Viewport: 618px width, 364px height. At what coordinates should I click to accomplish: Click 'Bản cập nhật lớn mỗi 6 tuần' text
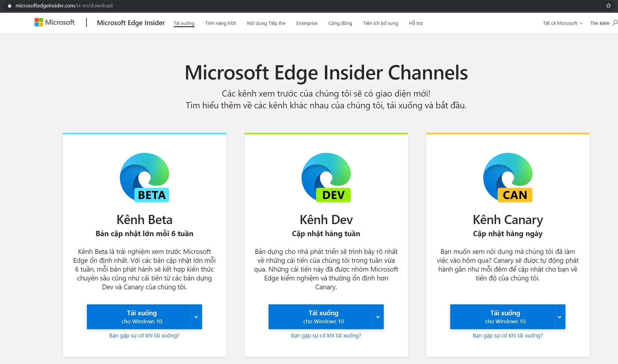[144, 234]
